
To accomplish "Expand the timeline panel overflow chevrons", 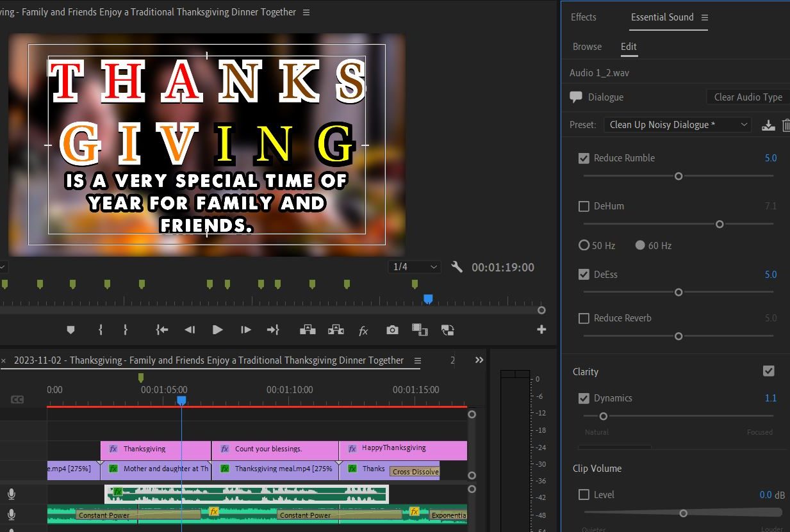I will click(x=479, y=360).
